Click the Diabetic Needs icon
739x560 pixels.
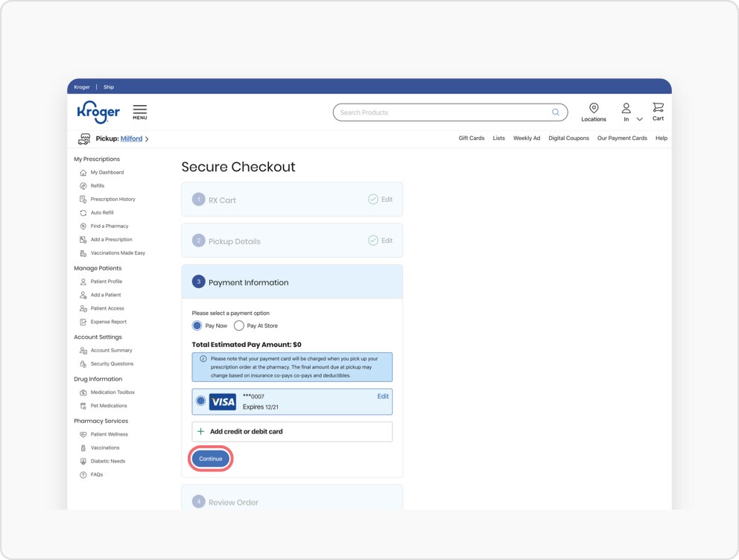coord(83,462)
